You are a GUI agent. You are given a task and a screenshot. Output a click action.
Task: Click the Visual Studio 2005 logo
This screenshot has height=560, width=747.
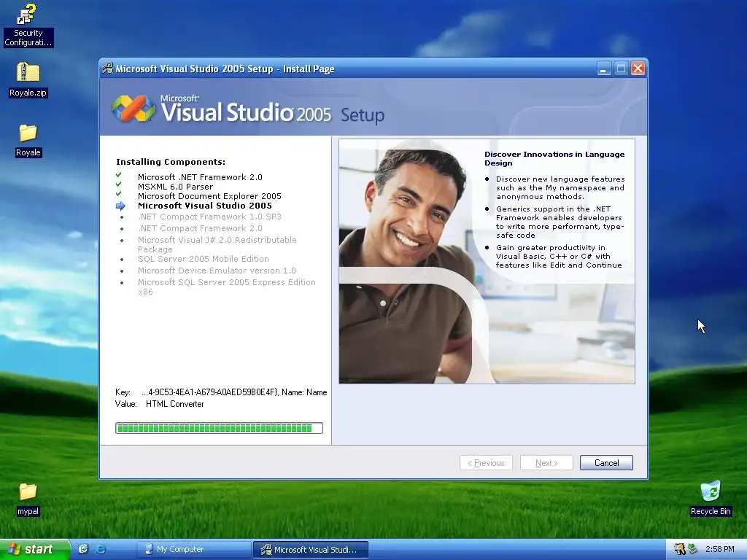133,109
